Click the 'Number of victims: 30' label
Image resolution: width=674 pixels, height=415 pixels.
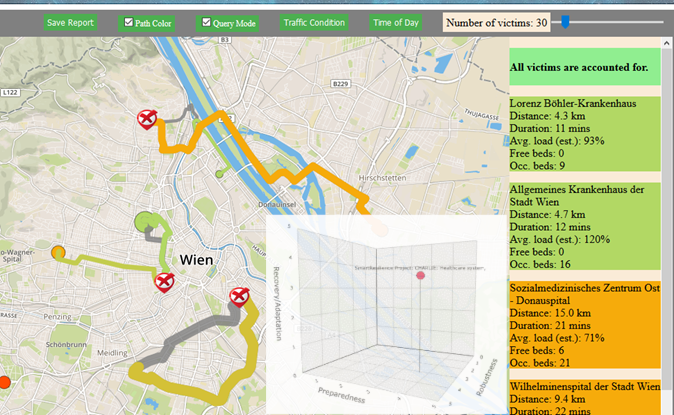pyautogui.click(x=496, y=22)
